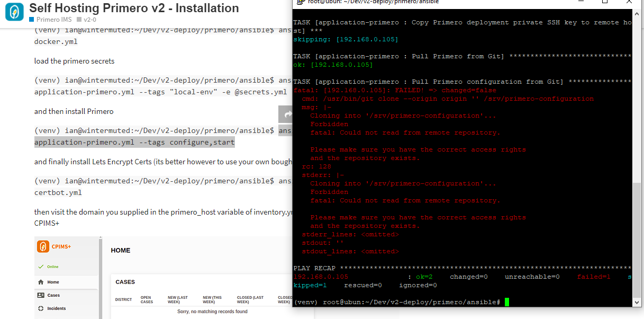Click the "PLAY RECAP" line in terminal
Image resolution: width=644 pixels, height=319 pixels.
pyautogui.click(x=462, y=268)
